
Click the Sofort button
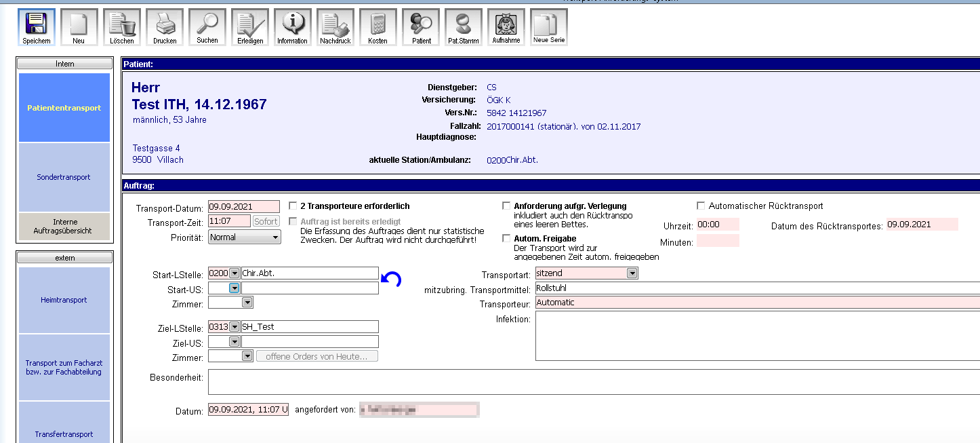click(x=266, y=221)
